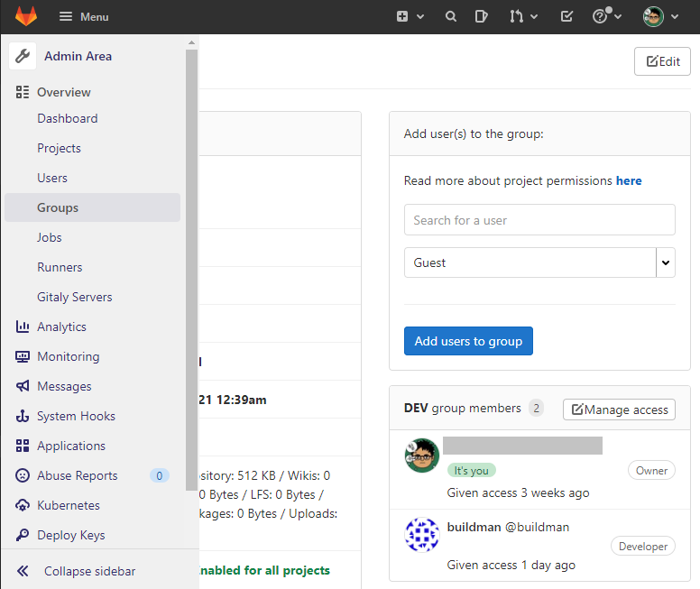The width and height of the screenshot is (700, 589).
Task: Open Gitaly Servers in the sidebar
Action: click(75, 297)
